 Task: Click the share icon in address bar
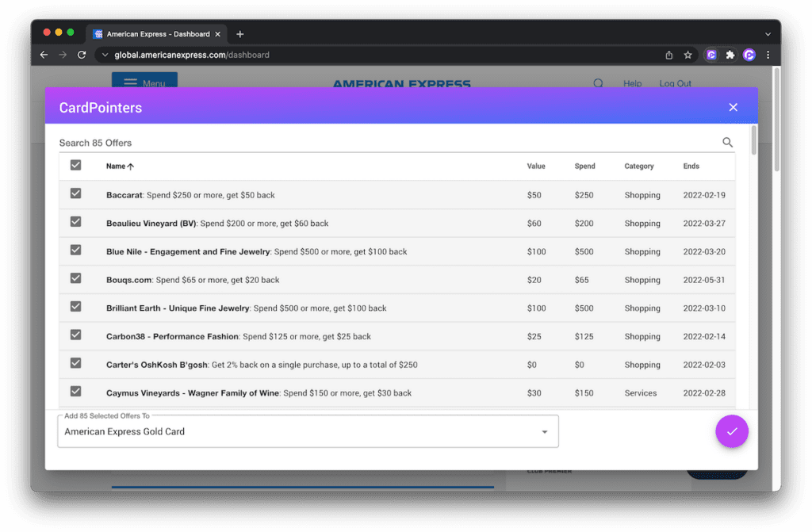tap(669, 55)
